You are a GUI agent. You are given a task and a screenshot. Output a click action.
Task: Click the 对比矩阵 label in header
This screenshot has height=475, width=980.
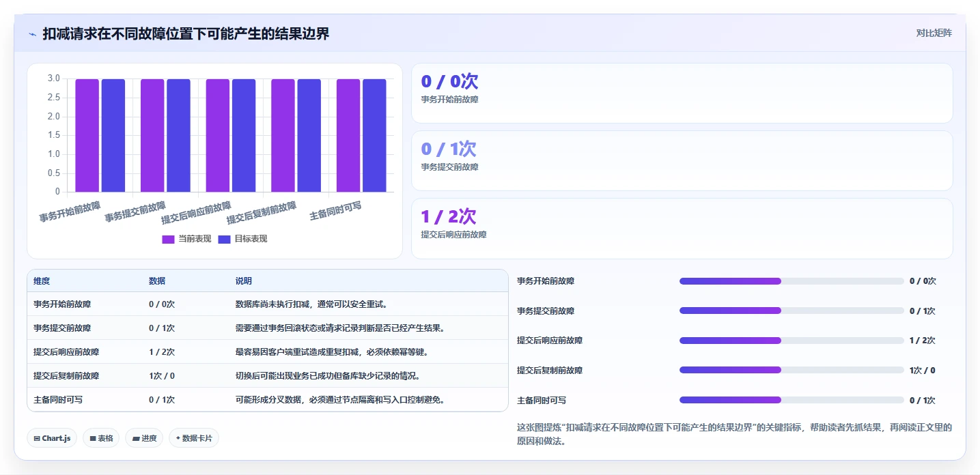tap(934, 33)
